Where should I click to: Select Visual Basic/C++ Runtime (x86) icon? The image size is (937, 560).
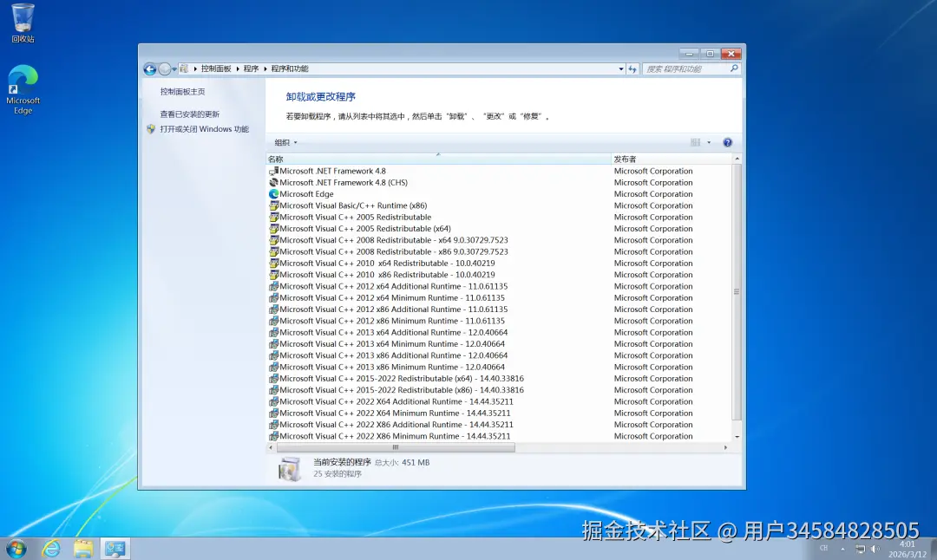point(273,205)
